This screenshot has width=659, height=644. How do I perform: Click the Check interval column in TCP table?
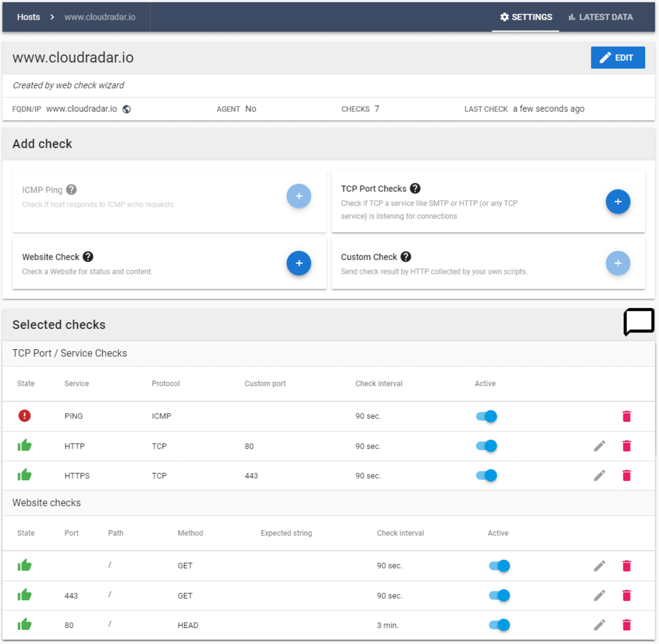click(379, 384)
